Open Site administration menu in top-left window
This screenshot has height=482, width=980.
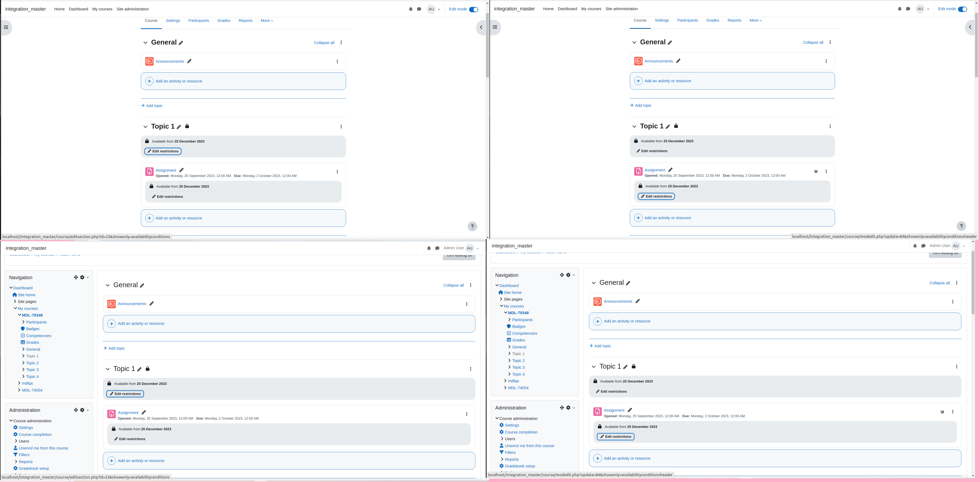pos(133,9)
